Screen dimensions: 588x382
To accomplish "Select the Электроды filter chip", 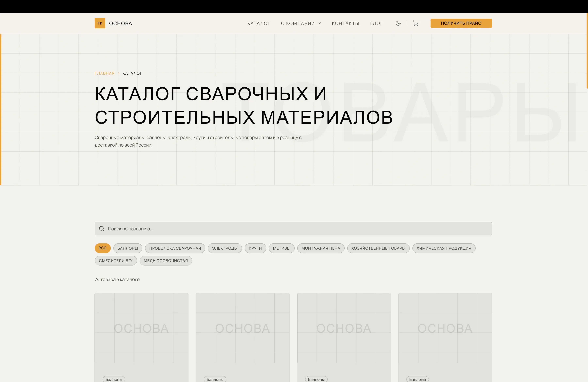I will tap(225, 248).
